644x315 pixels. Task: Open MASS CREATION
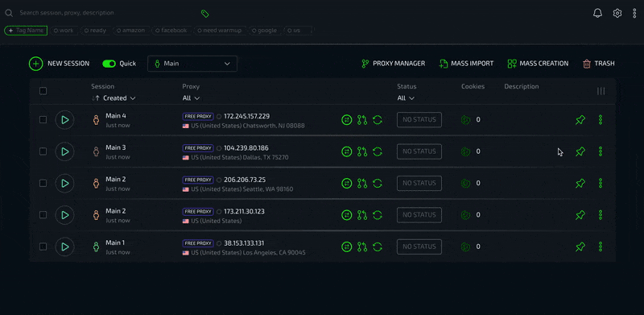tap(538, 64)
